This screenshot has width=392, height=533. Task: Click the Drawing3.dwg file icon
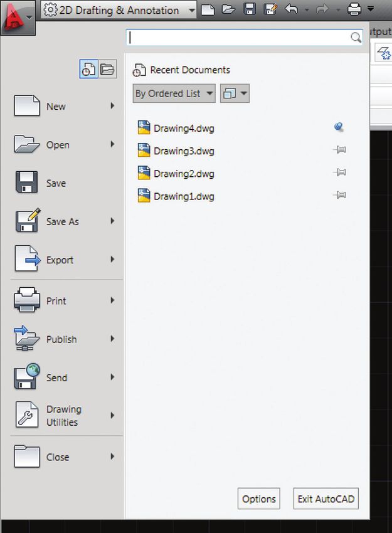click(144, 150)
